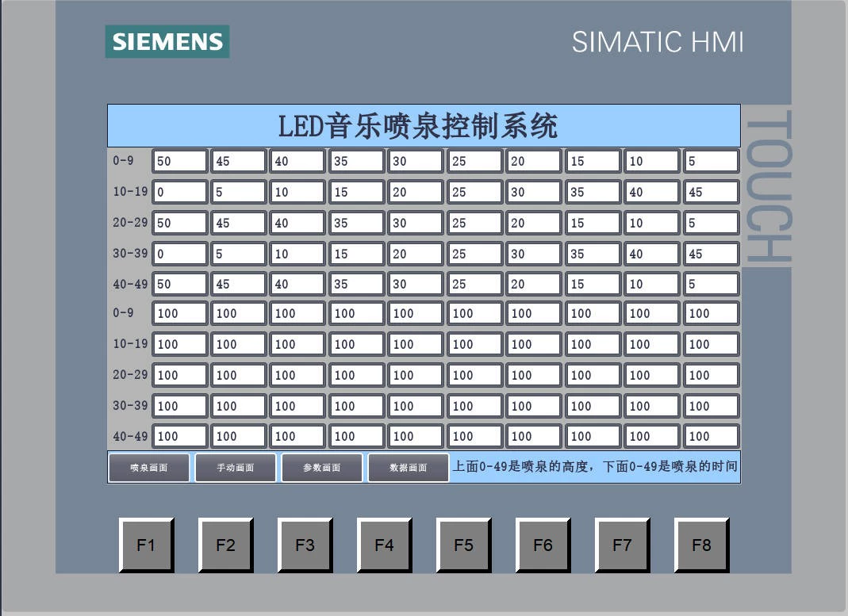Open the 数据画面 (data screen)

click(408, 467)
